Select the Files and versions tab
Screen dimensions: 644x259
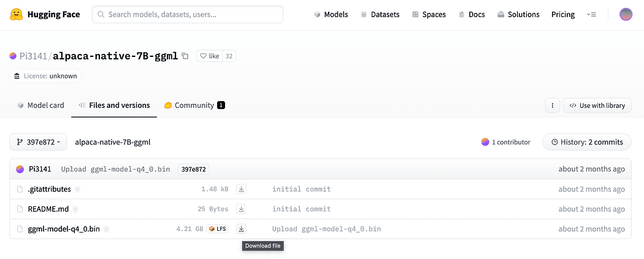point(114,105)
